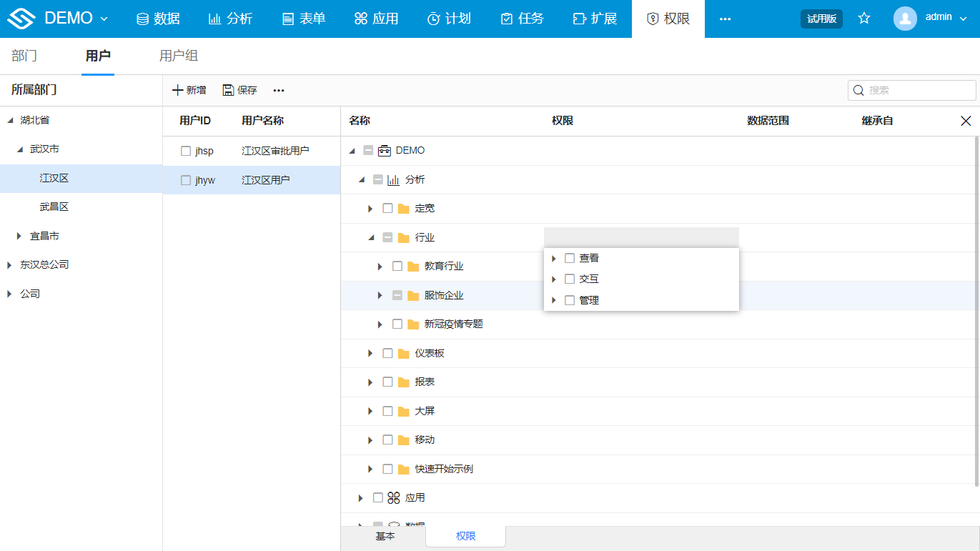This screenshot has height=551, width=980.
Task: Toggle the 交互 permission checkbox
Action: 570,279
